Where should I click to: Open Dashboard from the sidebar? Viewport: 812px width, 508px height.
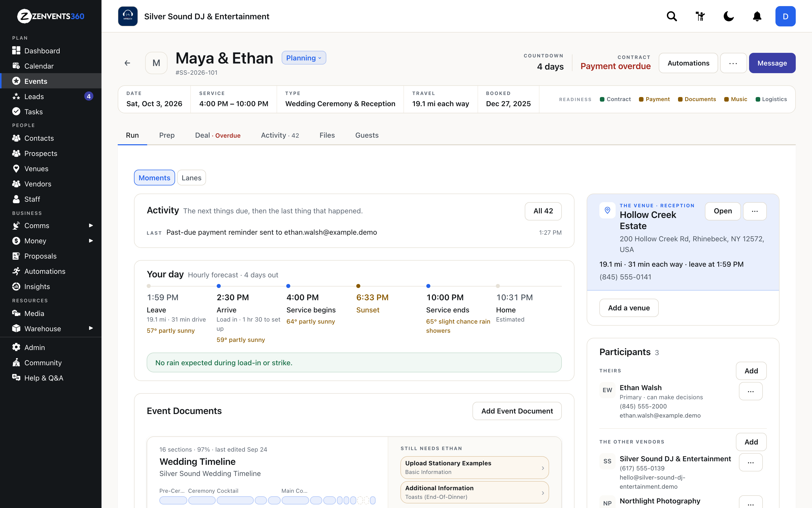click(51, 51)
